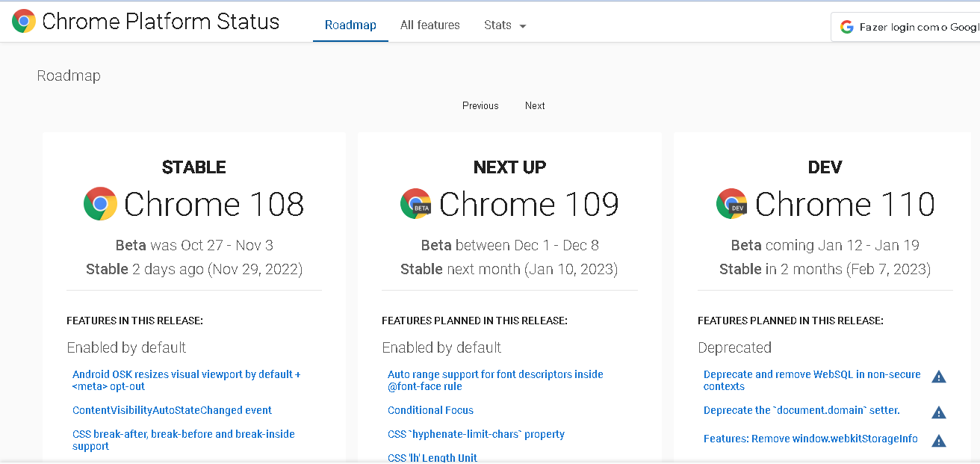Click the warning icon beside window.webkitStorageInfo removal

click(939, 440)
